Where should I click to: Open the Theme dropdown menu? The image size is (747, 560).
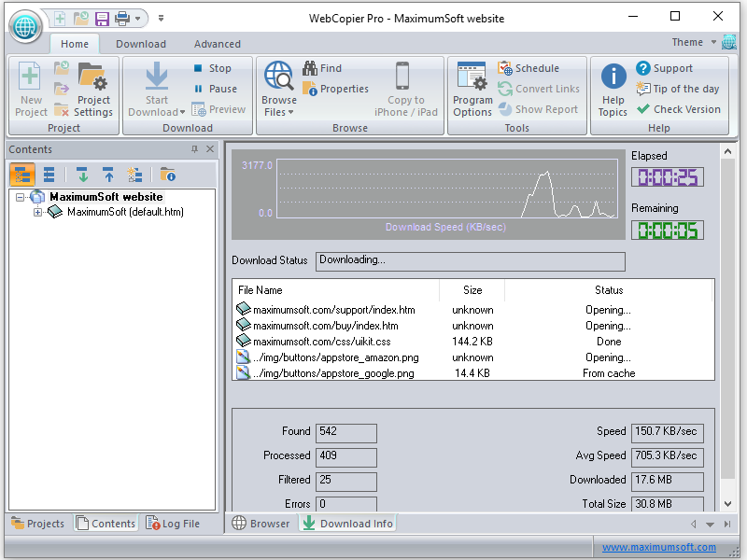tap(694, 42)
